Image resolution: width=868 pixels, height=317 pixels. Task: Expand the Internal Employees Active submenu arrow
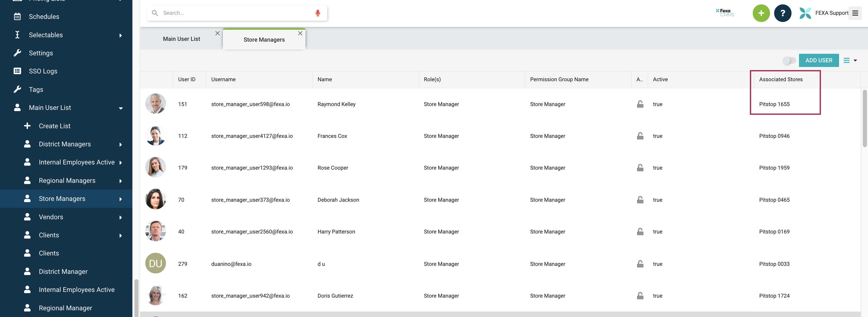coord(121,163)
